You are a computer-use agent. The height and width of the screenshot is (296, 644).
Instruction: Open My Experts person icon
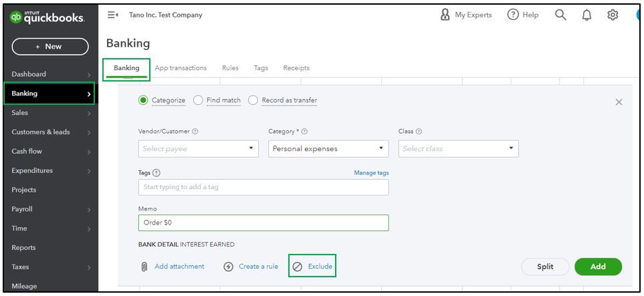coord(445,15)
